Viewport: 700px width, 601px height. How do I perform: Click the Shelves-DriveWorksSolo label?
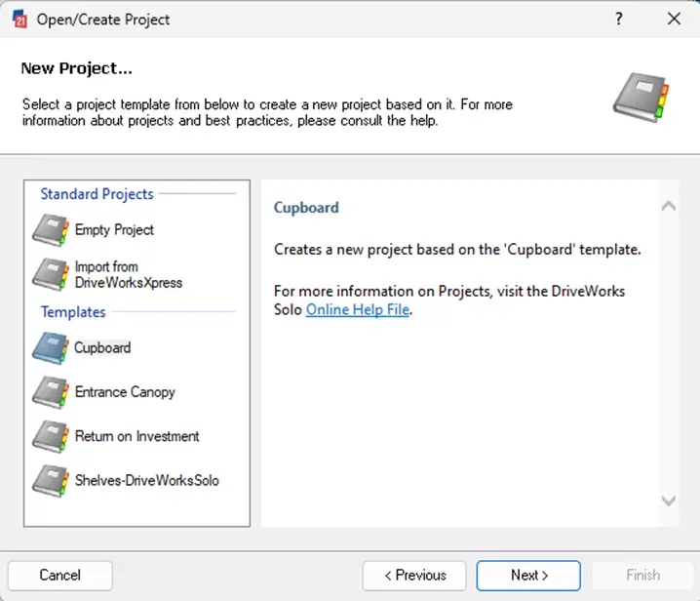(x=147, y=480)
